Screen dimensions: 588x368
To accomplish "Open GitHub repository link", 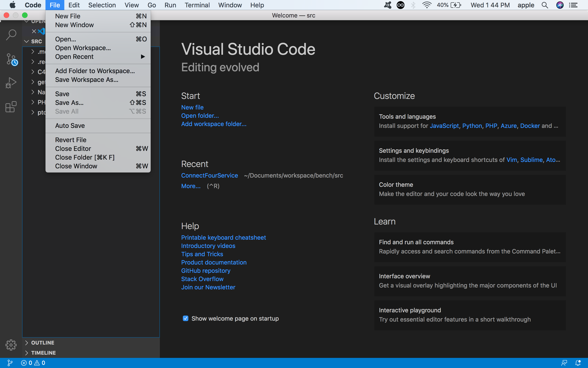I will [x=206, y=271].
